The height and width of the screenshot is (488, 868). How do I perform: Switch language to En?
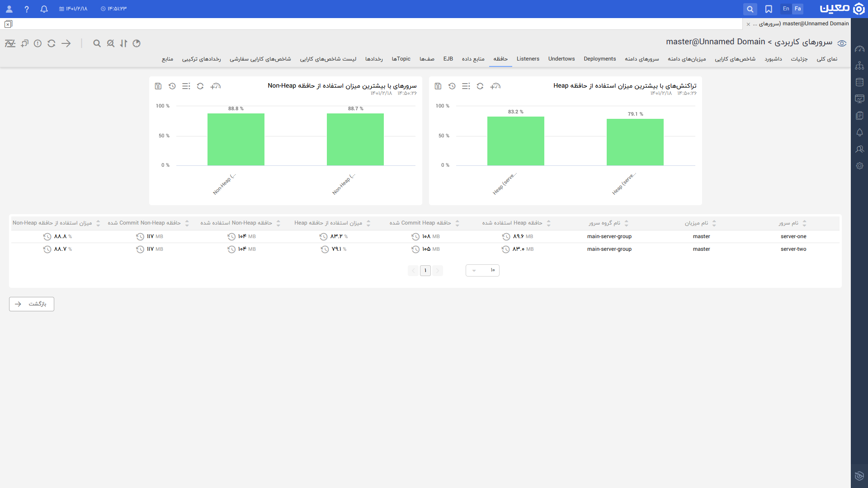pyautogui.click(x=786, y=9)
